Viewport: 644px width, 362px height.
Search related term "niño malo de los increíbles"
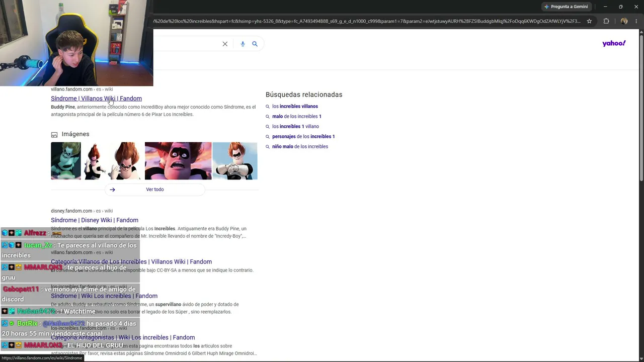300,147
